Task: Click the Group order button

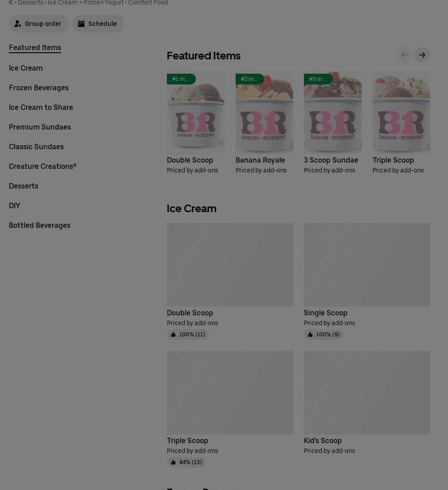Action: [x=38, y=24]
